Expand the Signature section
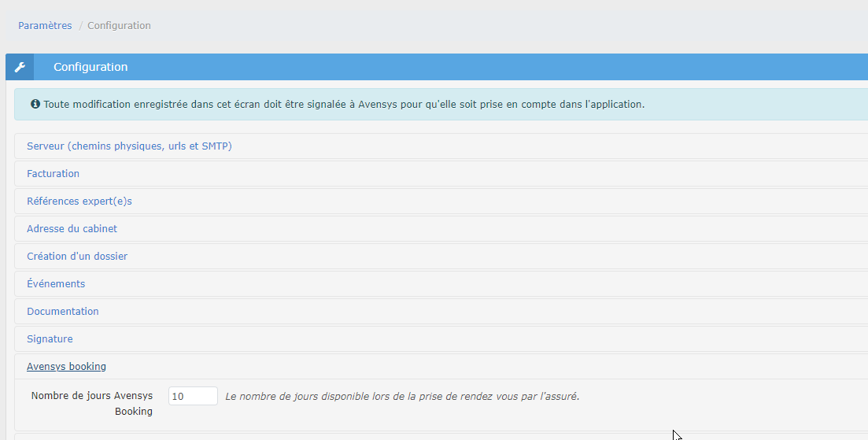Image resolution: width=868 pixels, height=440 pixels. (x=50, y=339)
